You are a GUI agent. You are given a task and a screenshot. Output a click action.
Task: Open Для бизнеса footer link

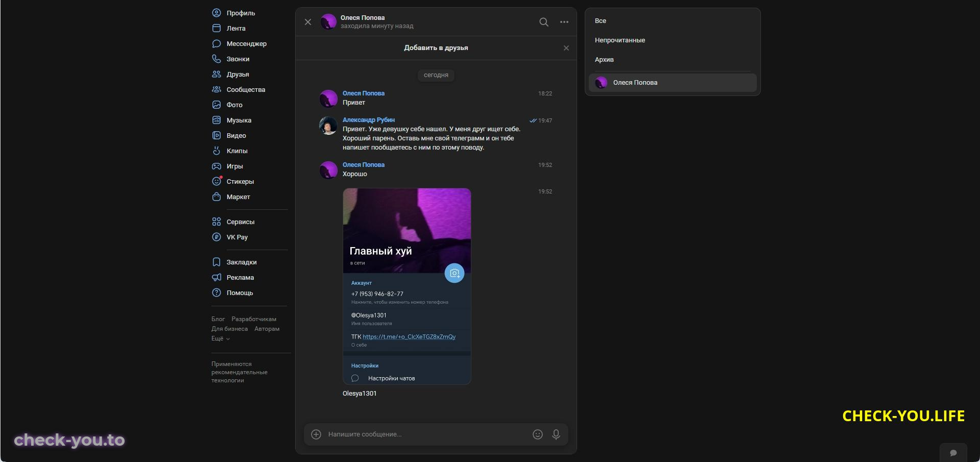(x=230, y=329)
